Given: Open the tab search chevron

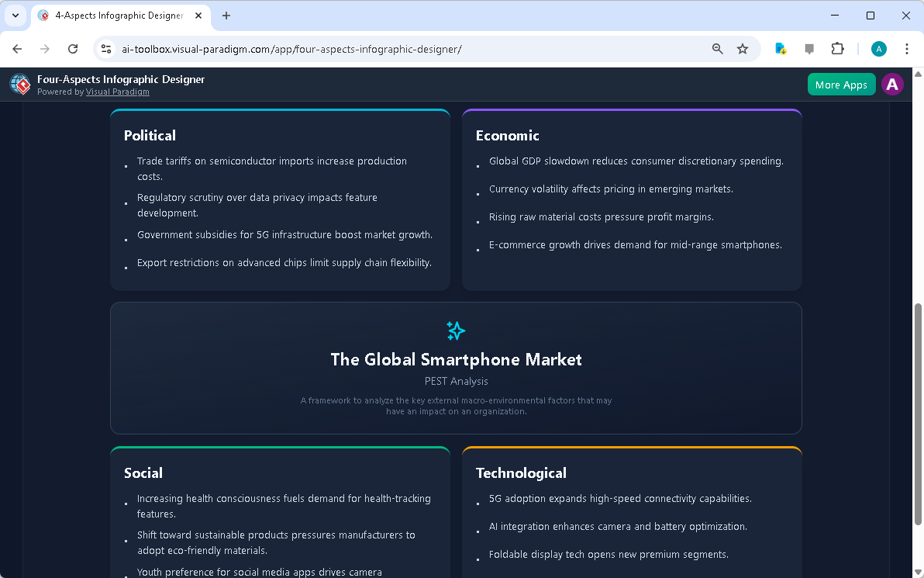Looking at the screenshot, I should pyautogui.click(x=15, y=16).
